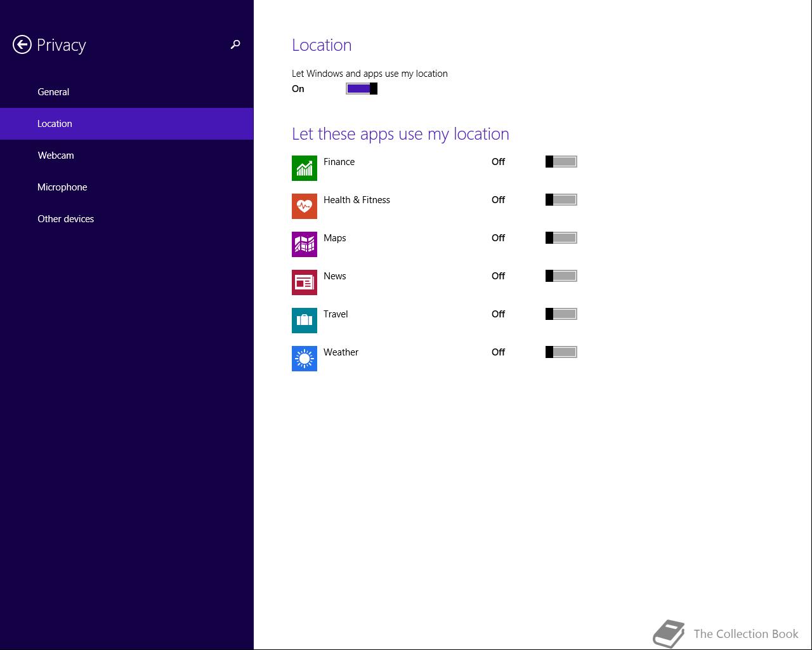Click the Health & Fitness label

click(x=357, y=200)
